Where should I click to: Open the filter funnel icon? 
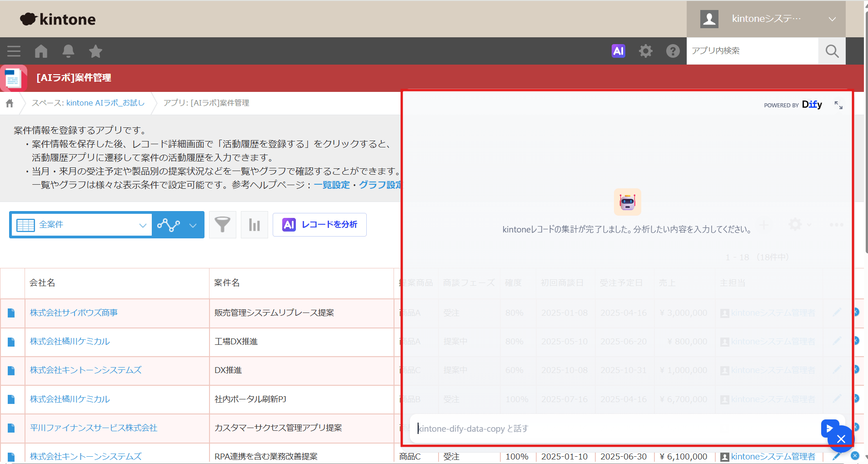point(222,225)
